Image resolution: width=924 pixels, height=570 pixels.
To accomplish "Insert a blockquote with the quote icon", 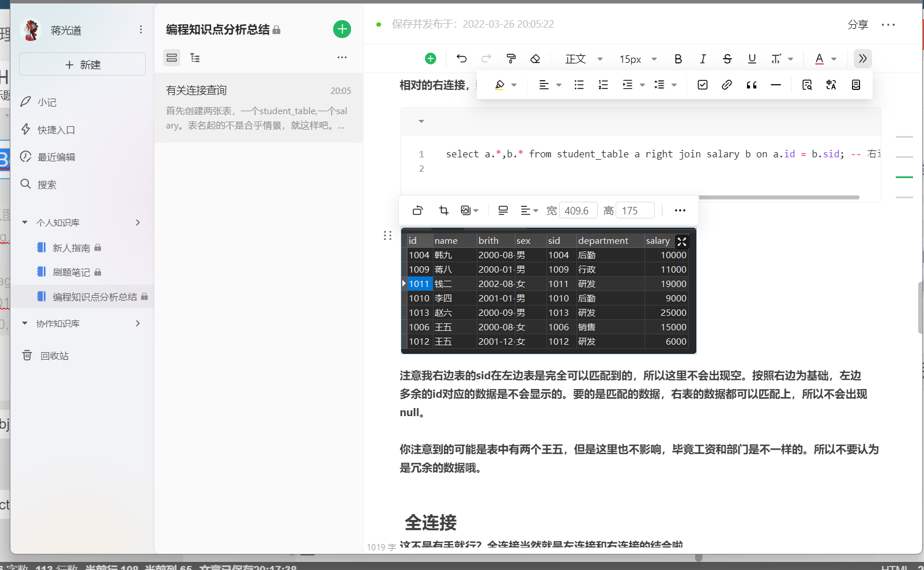I will 751,85.
